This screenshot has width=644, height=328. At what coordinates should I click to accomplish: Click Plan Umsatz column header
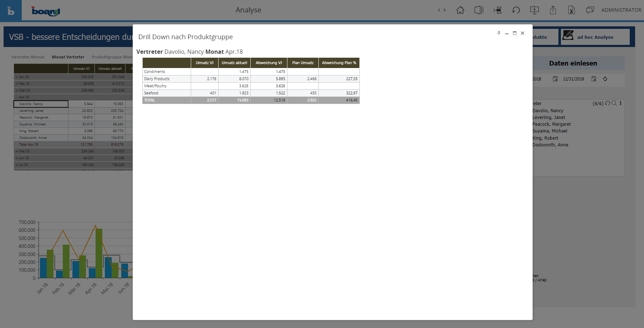[303, 63]
